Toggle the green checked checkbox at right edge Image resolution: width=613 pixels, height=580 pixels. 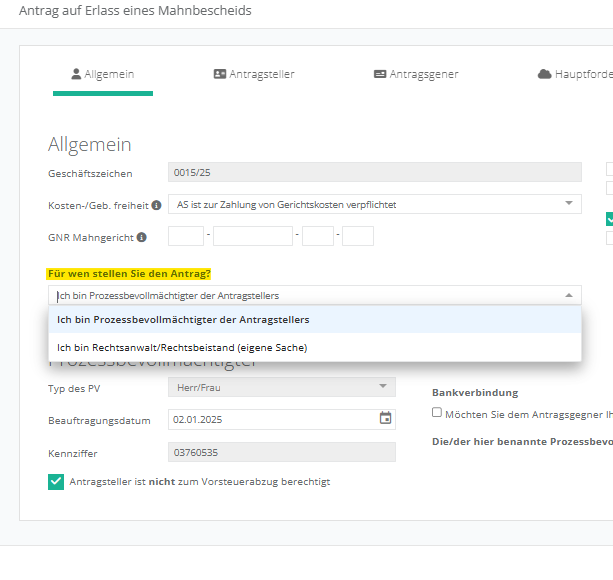(609, 219)
